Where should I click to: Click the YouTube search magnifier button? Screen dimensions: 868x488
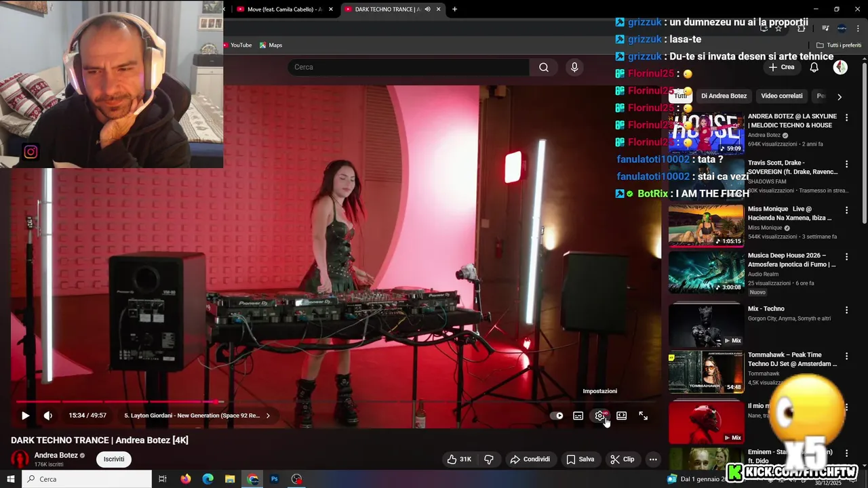(544, 67)
